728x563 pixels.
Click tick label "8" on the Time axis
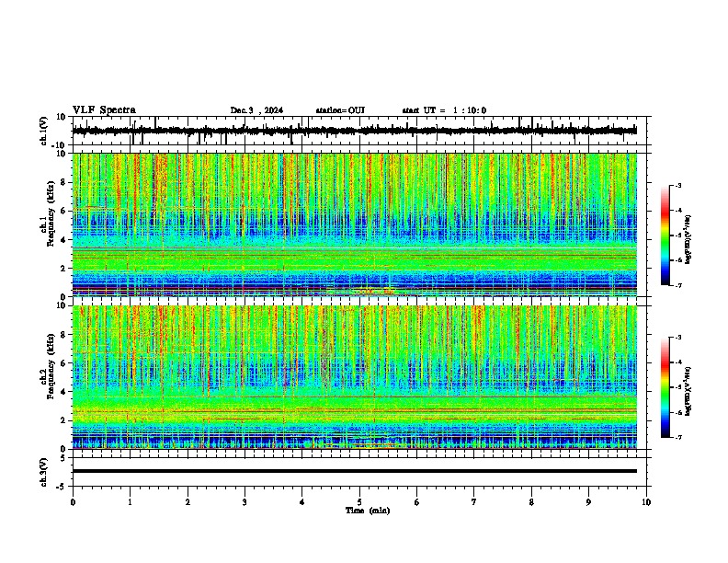click(x=531, y=502)
